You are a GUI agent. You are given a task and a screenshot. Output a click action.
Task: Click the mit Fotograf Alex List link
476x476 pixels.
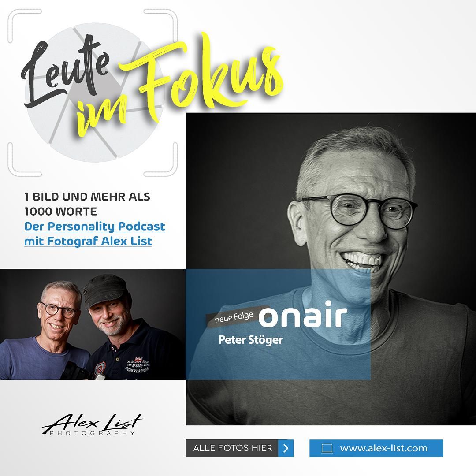click(88, 242)
